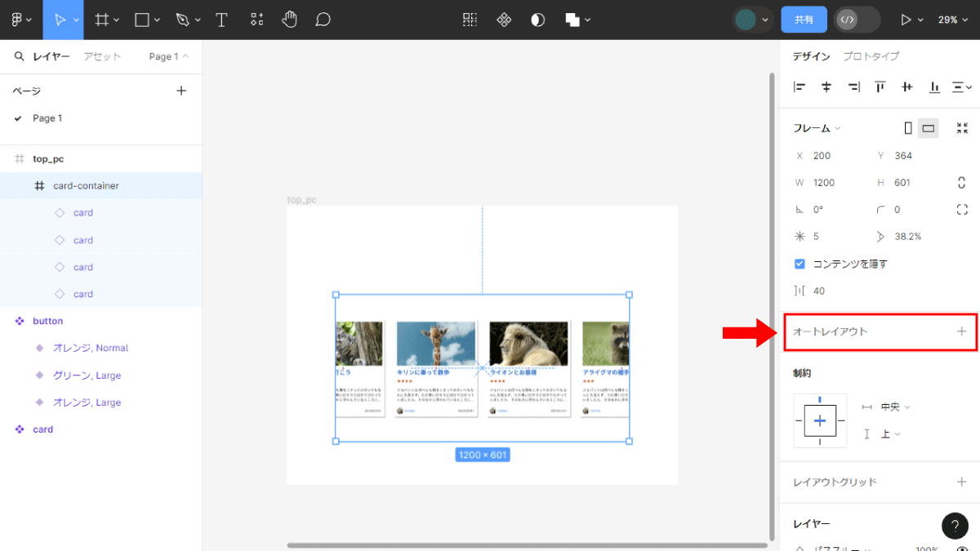The height and width of the screenshot is (551, 980).
Task: Select the Rectangle shape tool
Action: coord(142,20)
